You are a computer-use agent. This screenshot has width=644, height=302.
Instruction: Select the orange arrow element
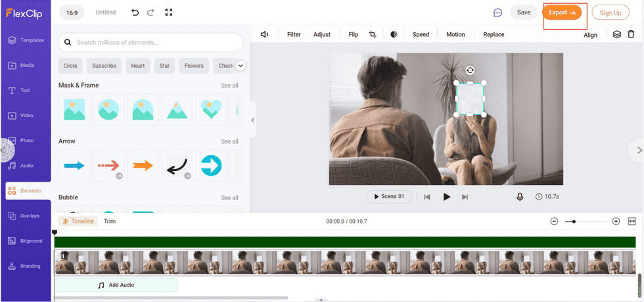pos(143,166)
